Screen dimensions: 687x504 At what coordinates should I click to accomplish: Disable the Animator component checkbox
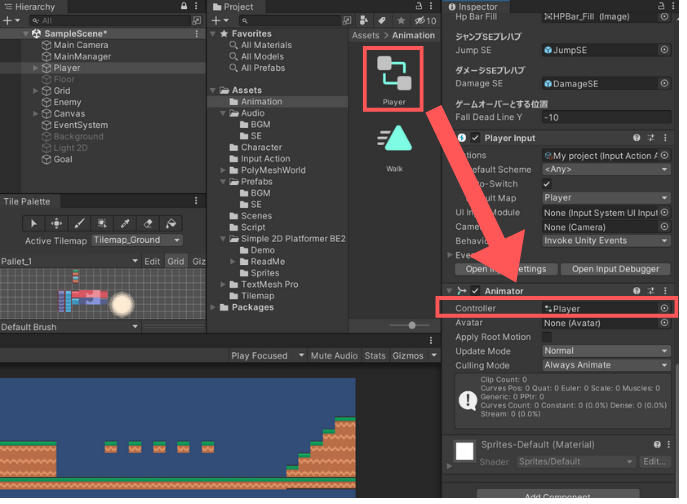point(476,290)
